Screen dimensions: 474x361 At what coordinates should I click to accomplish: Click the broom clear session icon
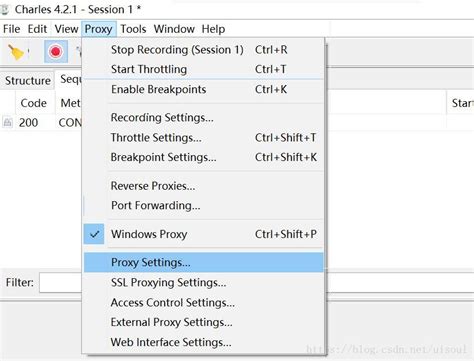click(x=16, y=52)
